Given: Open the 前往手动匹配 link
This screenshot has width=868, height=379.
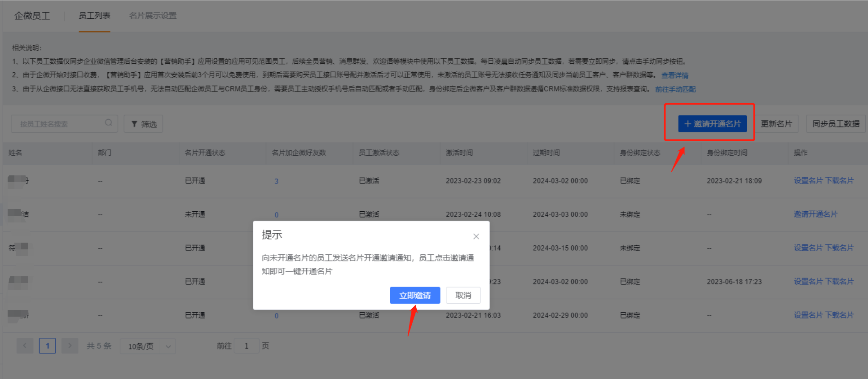Looking at the screenshot, I should point(675,89).
